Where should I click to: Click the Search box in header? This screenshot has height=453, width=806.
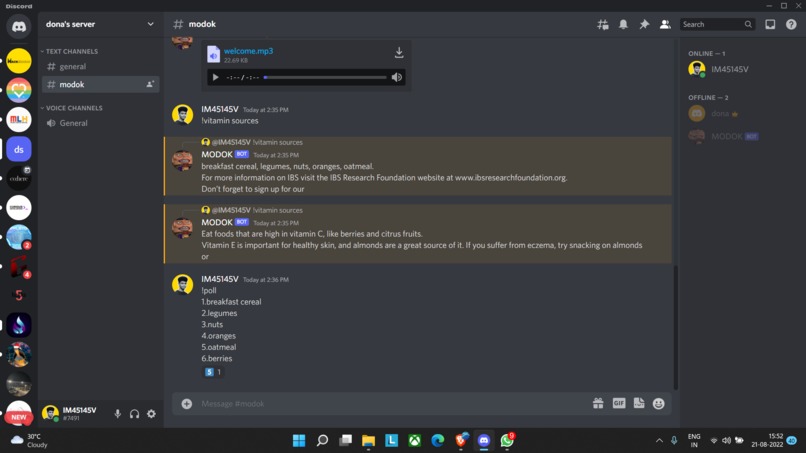point(718,24)
